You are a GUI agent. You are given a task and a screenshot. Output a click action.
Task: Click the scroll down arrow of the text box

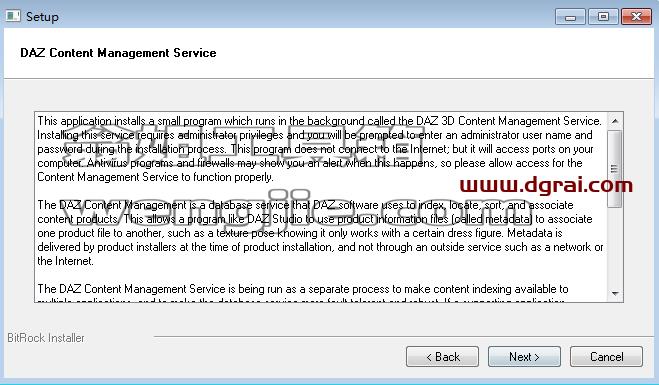615,293
